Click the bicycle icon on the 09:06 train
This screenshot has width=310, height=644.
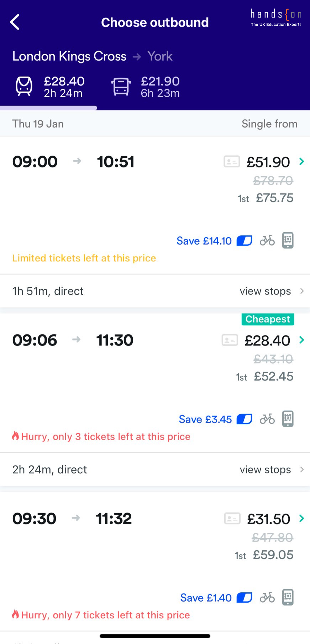267,419
